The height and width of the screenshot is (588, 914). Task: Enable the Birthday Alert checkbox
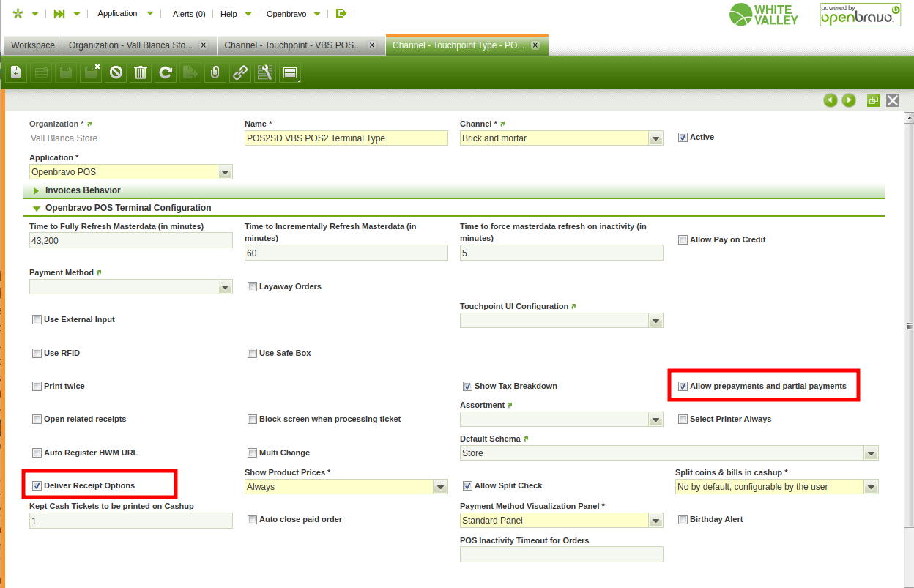click(683, 519)
